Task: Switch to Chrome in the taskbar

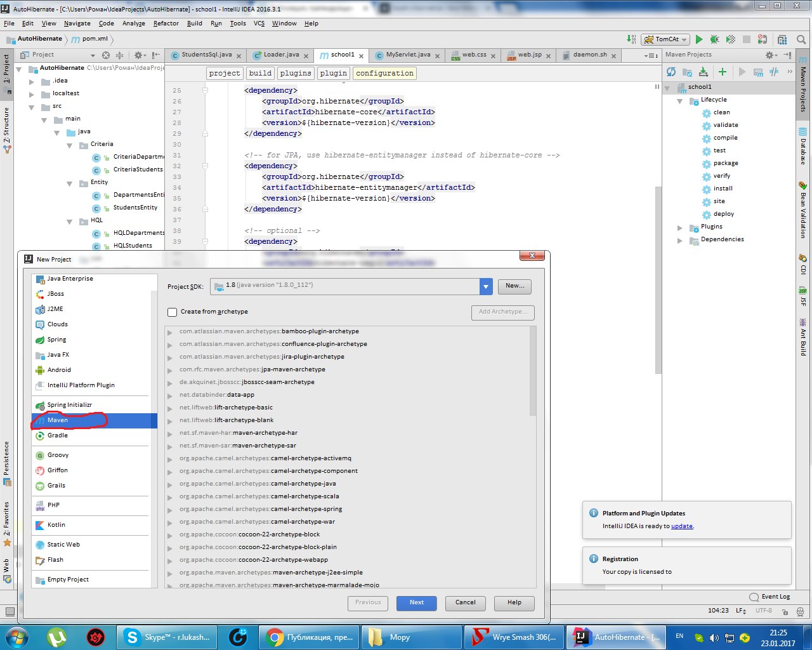Action: coord(310,637)
